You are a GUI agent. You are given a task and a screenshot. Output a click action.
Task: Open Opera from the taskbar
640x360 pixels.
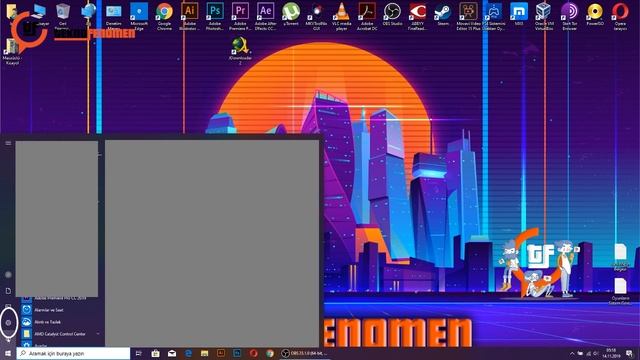(253, 353)
